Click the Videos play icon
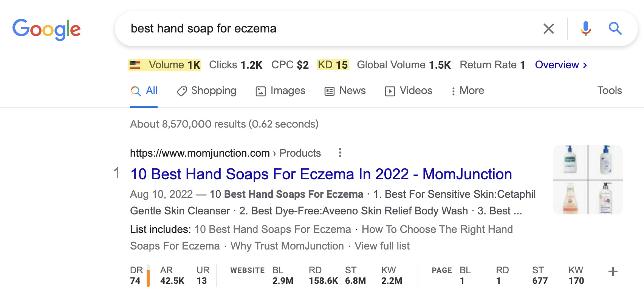The width and height of the screenshot is (644, 308). pos(390,91)
